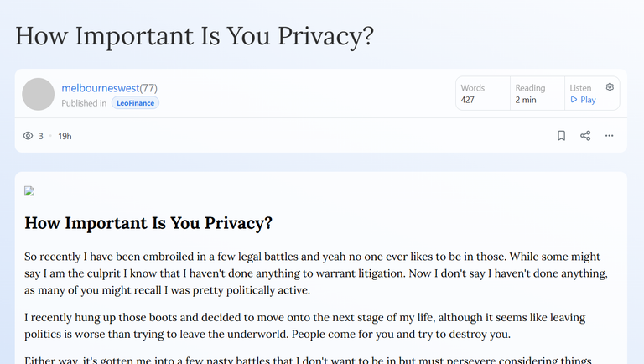Image resolution: width=644 pixels, height=364 pixels.
Task: Open the three-dots more options menu
Action: [x=609, y=136]
